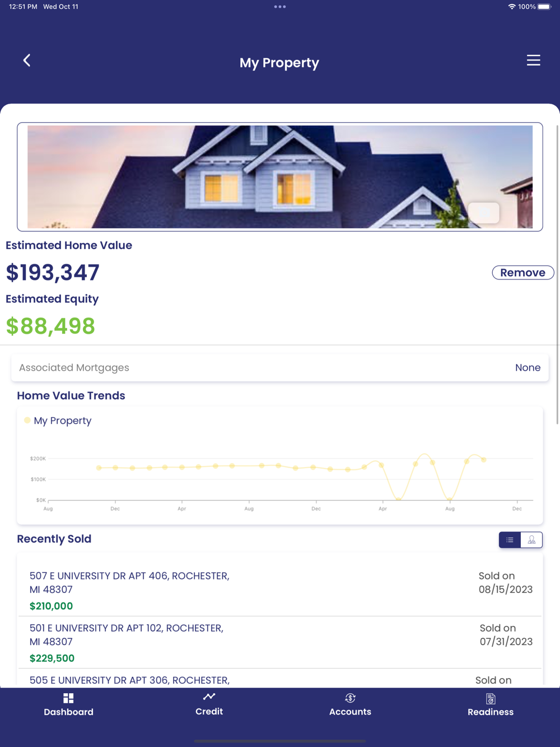Toggle My Property legend dot in chart
This screenshot has height=747, width=560.
click(x=27, y=420)
